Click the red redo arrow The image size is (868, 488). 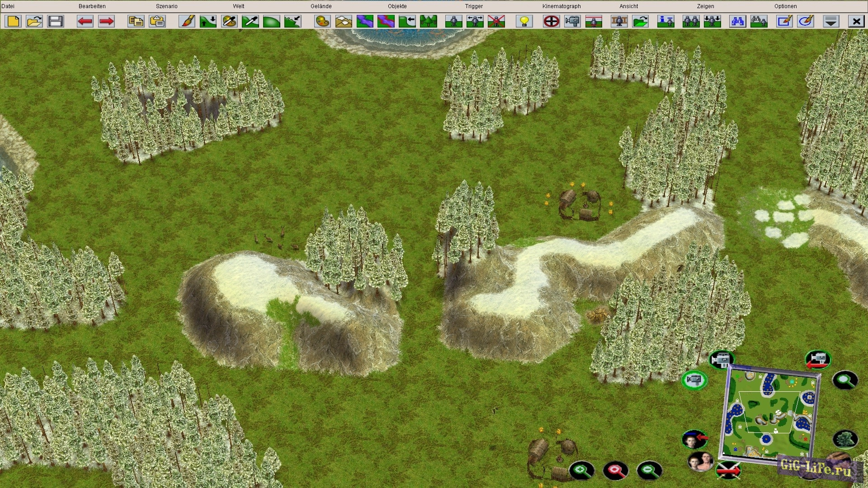point(106,21)
